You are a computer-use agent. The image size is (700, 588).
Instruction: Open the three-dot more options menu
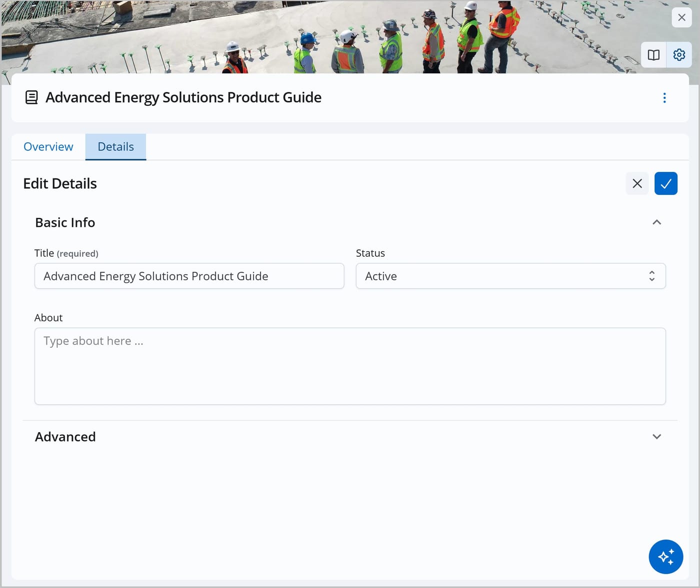(664, 98)
